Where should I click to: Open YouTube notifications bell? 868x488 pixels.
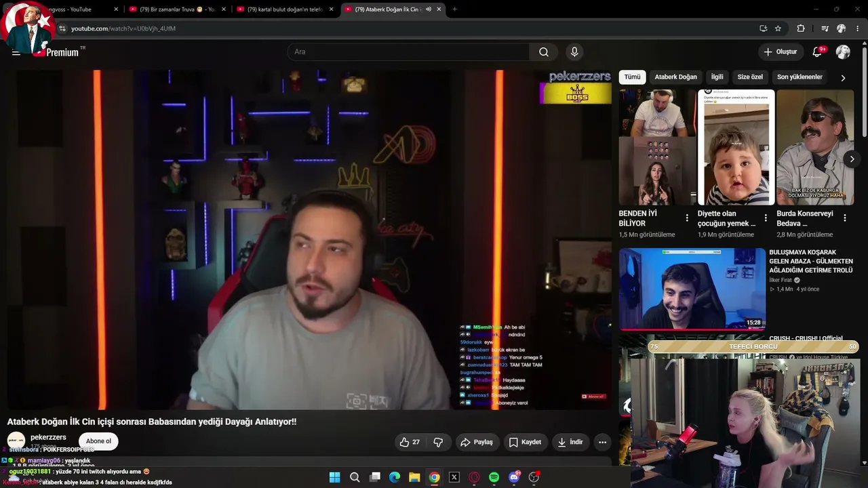point(818,52)
